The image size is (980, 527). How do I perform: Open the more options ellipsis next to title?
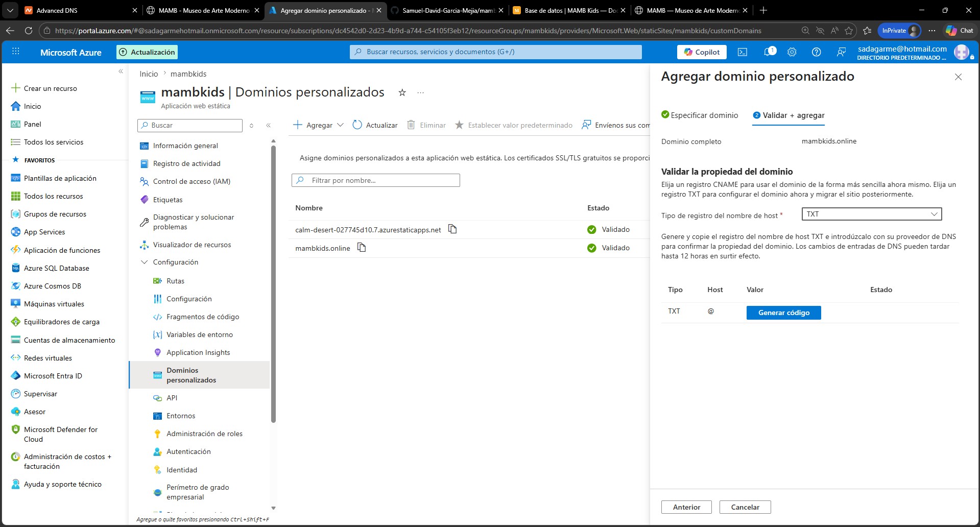point(420,92)
